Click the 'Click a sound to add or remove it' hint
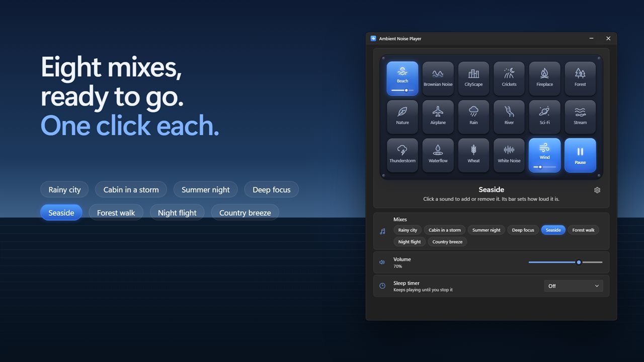This screenshot has width=644, height=362. (x=491, y=199)
